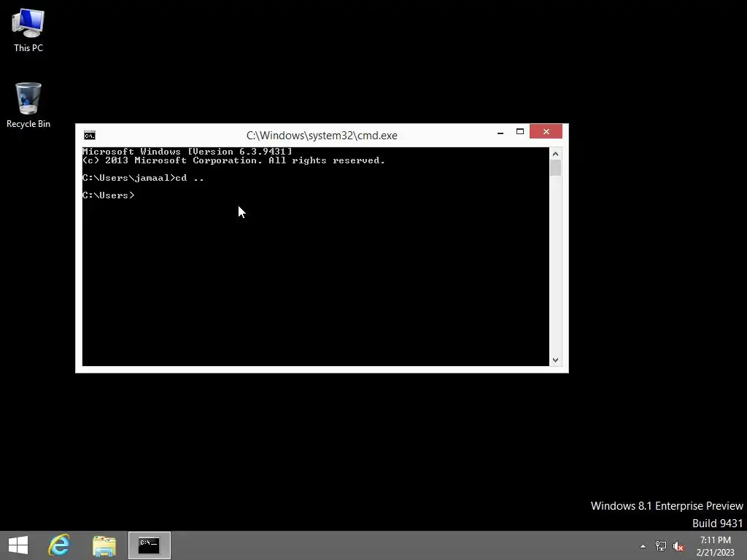Maximize the cmd.exe window
The height and width of the screenshot is (560, 747).
[519, 132]
